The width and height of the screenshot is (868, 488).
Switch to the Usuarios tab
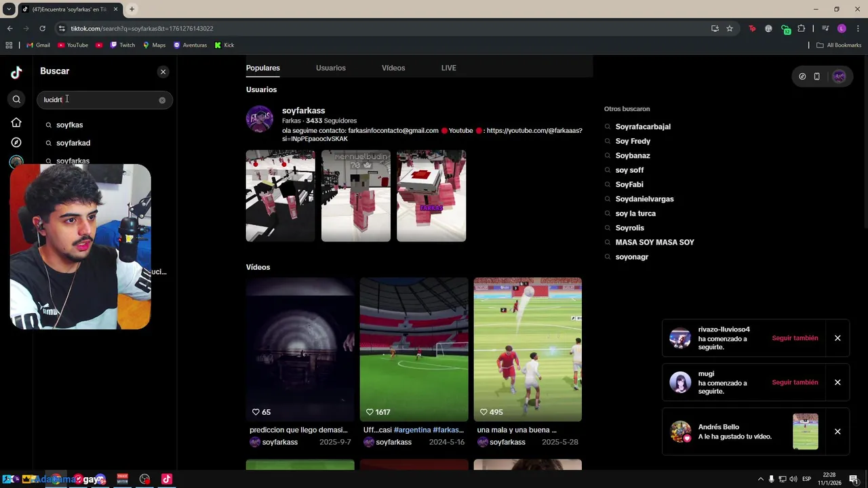pyautogui.click(x=331, y=68)
